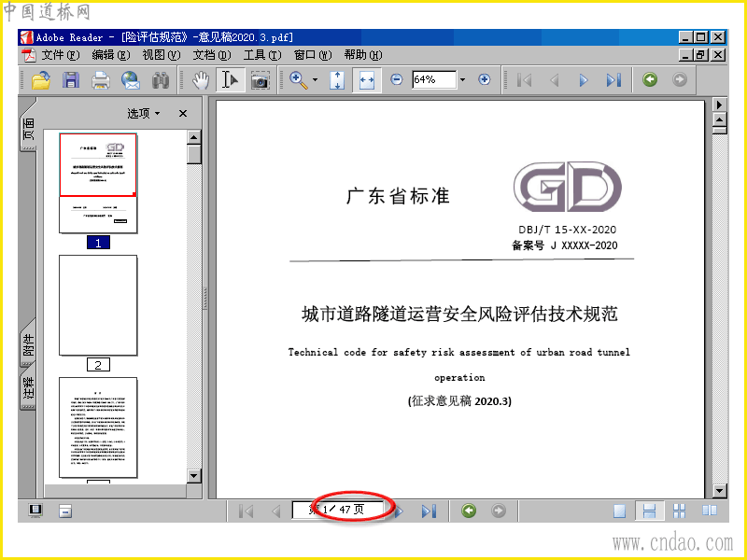Click document scrollbar up arrow

click(719, 119)
